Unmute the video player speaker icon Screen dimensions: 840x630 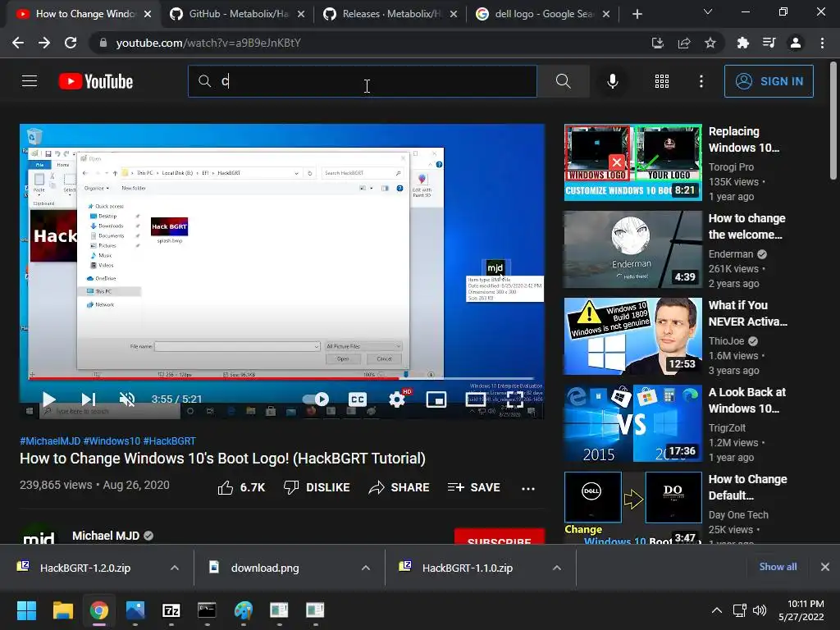coord(127,399)
